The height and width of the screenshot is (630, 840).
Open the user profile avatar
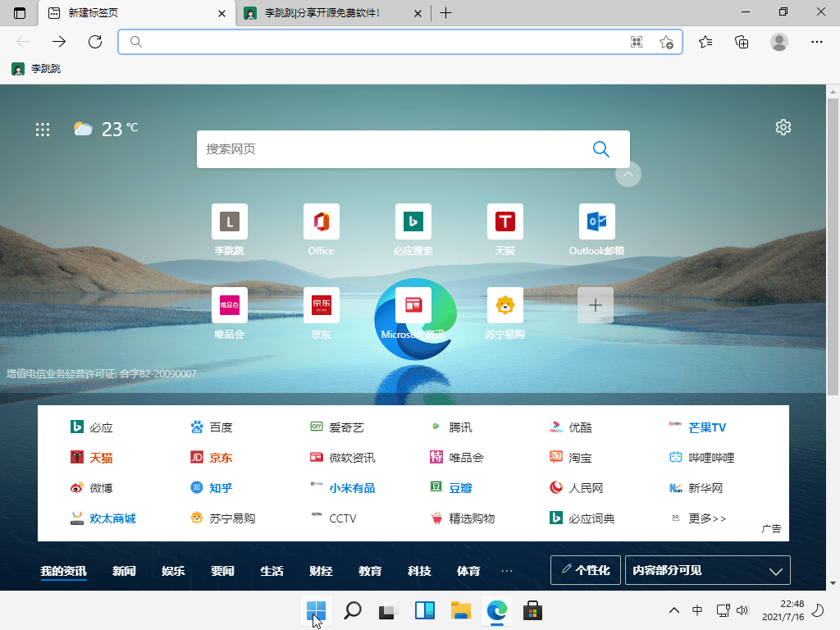779,42
